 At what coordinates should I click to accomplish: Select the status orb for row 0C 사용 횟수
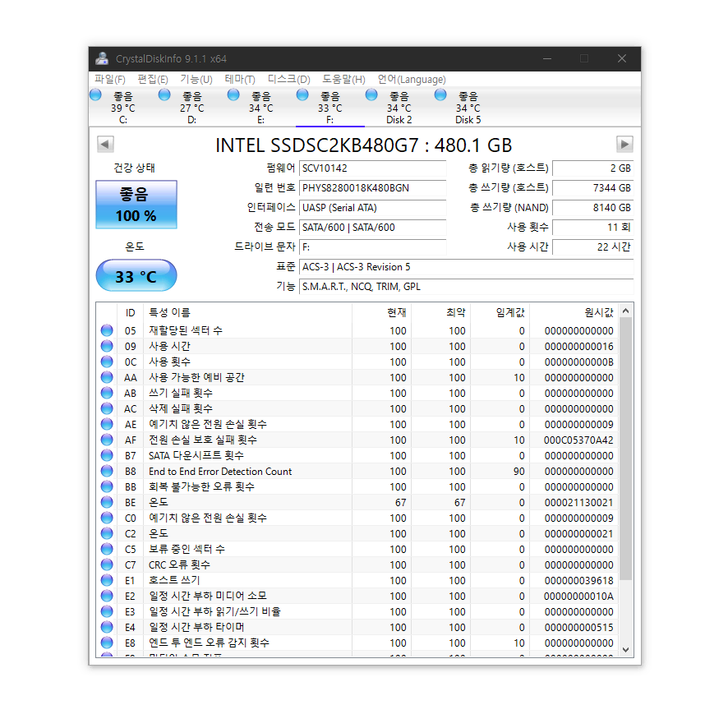tap(107, 362)
